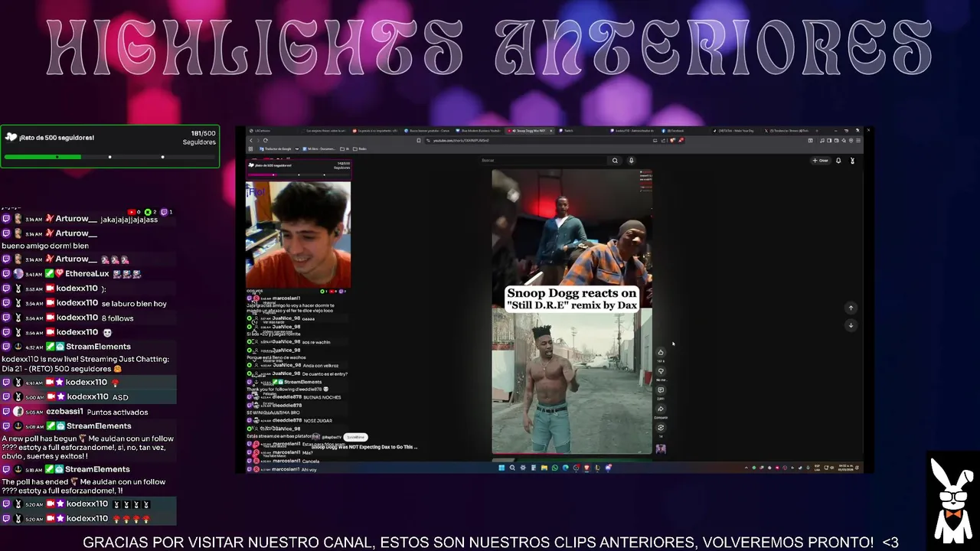This screenshot has height=551, width=980.
Task: Open WhatsApp from the taskbar
Action: [555, 468]
